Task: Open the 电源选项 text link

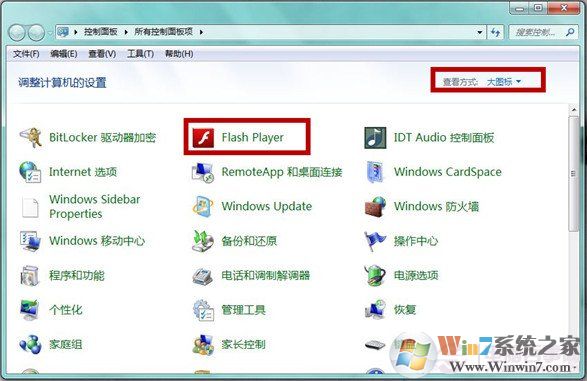Action: point(416,275)
